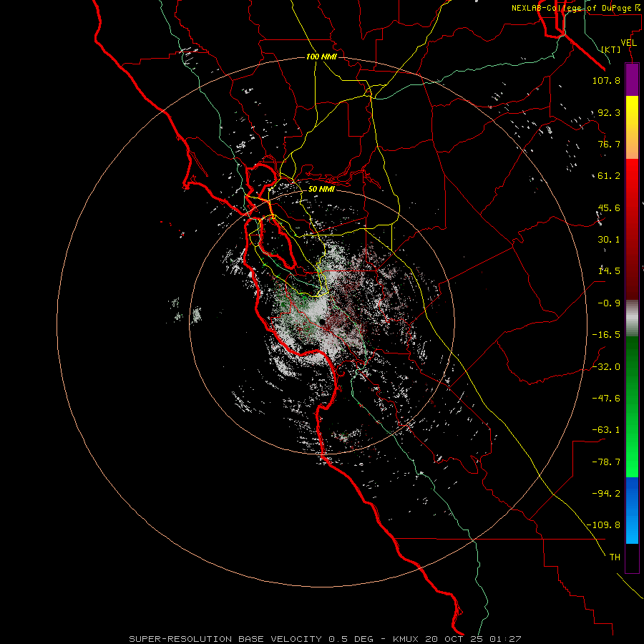The width and height of the screenshot is (644, 644).
Task: Click the 30.1 velocity scale value
Action: [x=609, y=240]
